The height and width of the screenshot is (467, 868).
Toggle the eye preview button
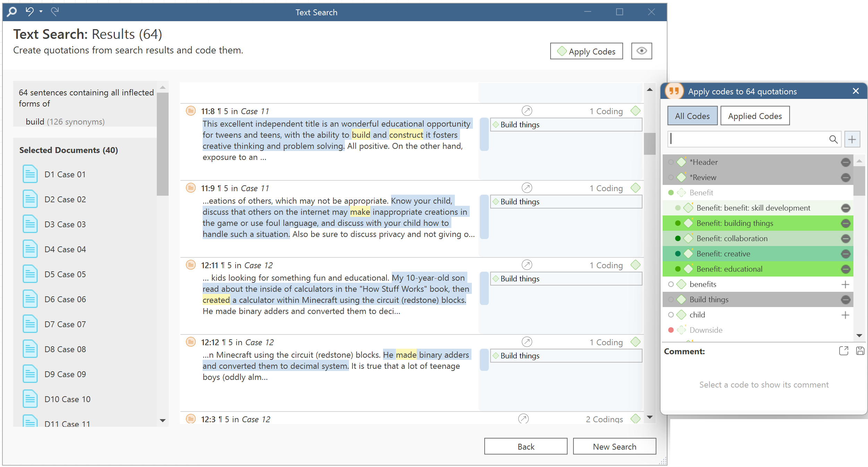(x=641, y=51)
